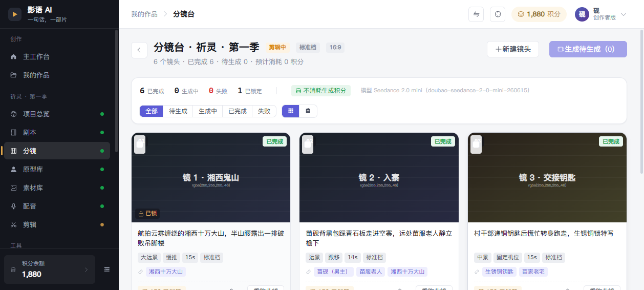Select the 生成中 filter tab

point(208,111)
